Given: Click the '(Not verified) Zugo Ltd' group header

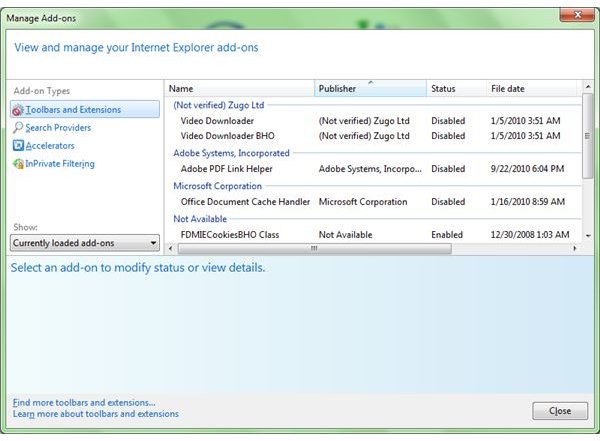Looking at the screenshot, I should pos(218,105).
